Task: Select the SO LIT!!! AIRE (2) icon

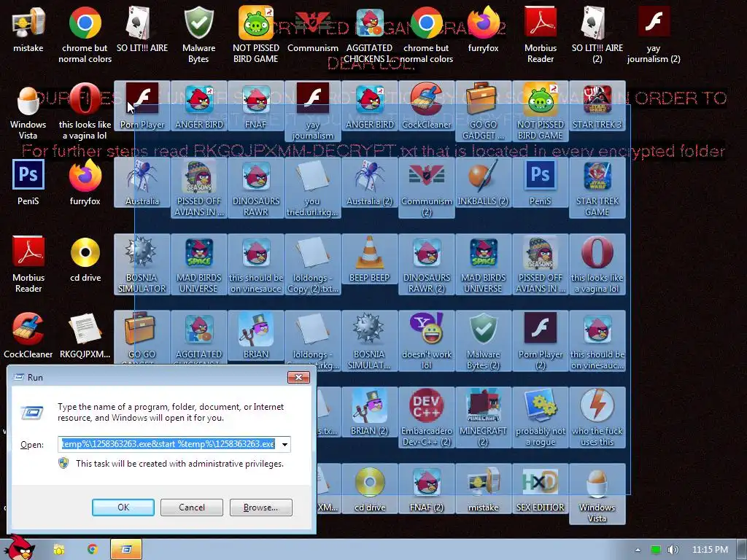Action: 597,34
